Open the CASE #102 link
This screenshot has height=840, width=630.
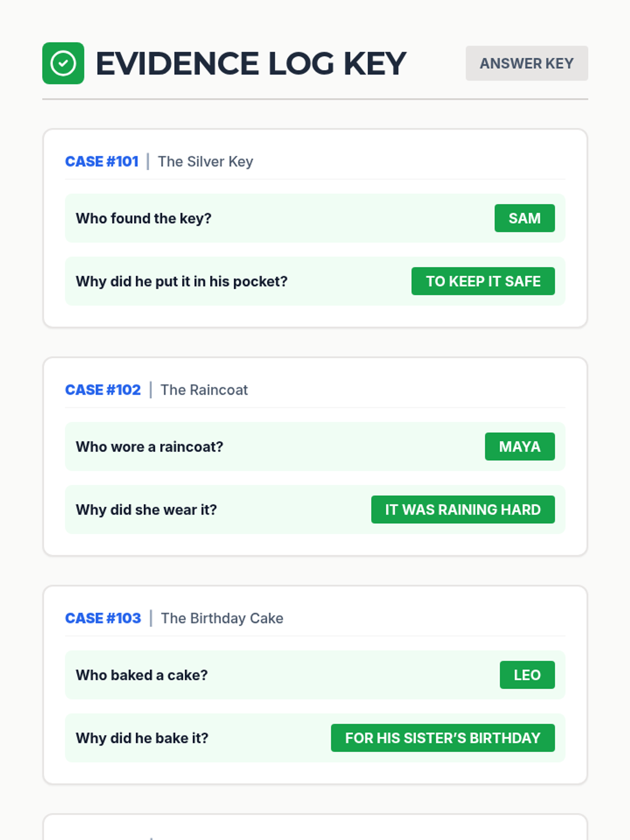pyautogui.click(x=103, y=390)
